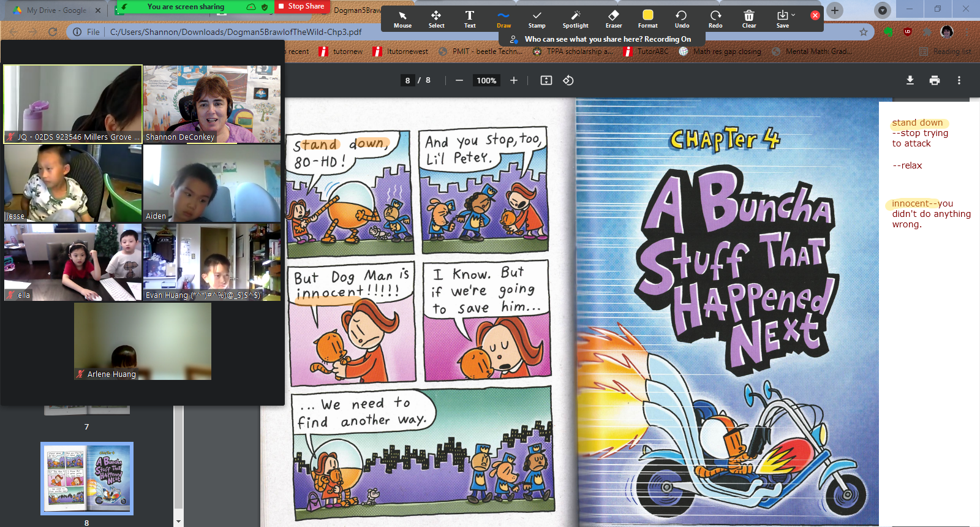Print the PDF document
This screenshot has height=527, width=980.
[935, 80]
